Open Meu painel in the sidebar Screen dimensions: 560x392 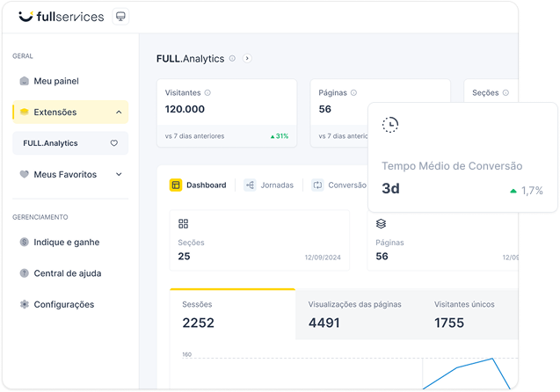tap(56, 81)
